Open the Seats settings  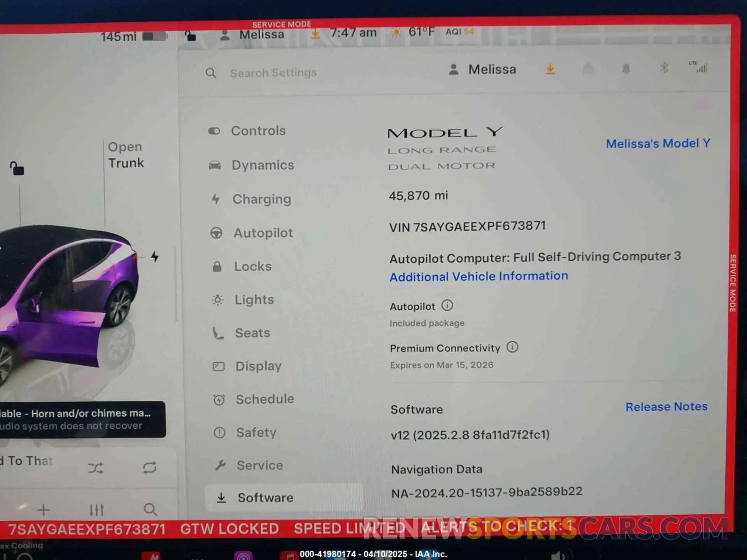pyautogui.click(x=241, y=333)
